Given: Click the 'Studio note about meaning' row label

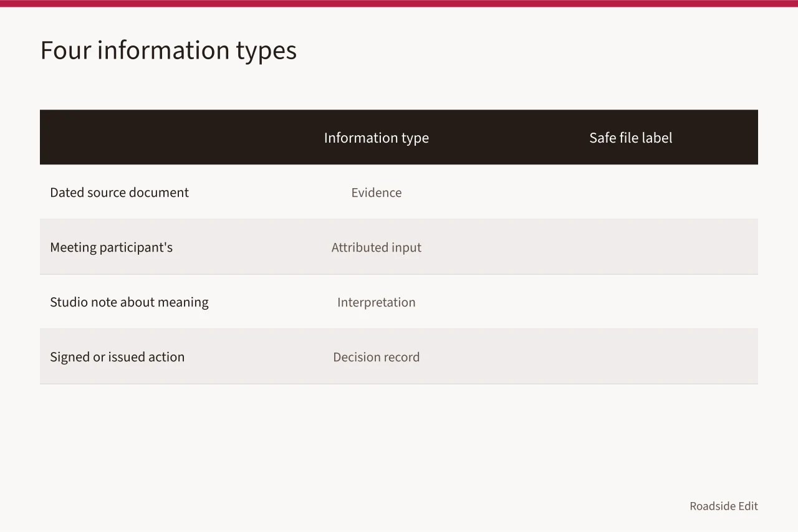Looking at the screenshot, I should click(x=129, y=302).
